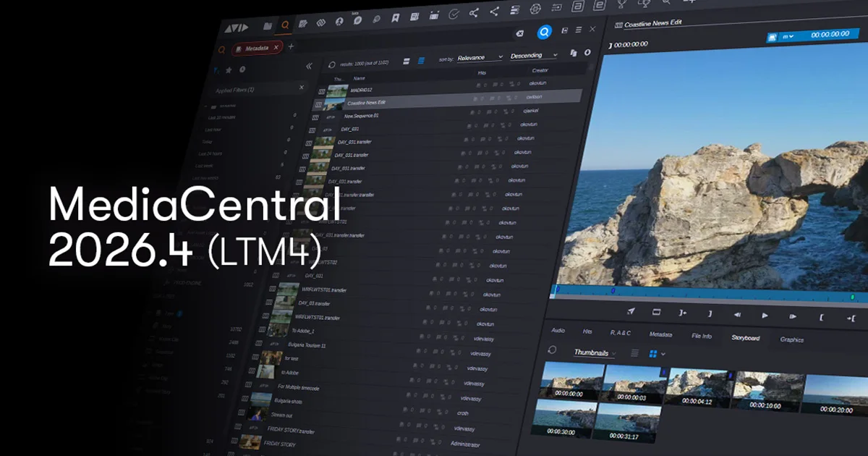Screen dimensions: 868x456
Task: Open the Descending sort order dropdown
Action: pos(534,55)
